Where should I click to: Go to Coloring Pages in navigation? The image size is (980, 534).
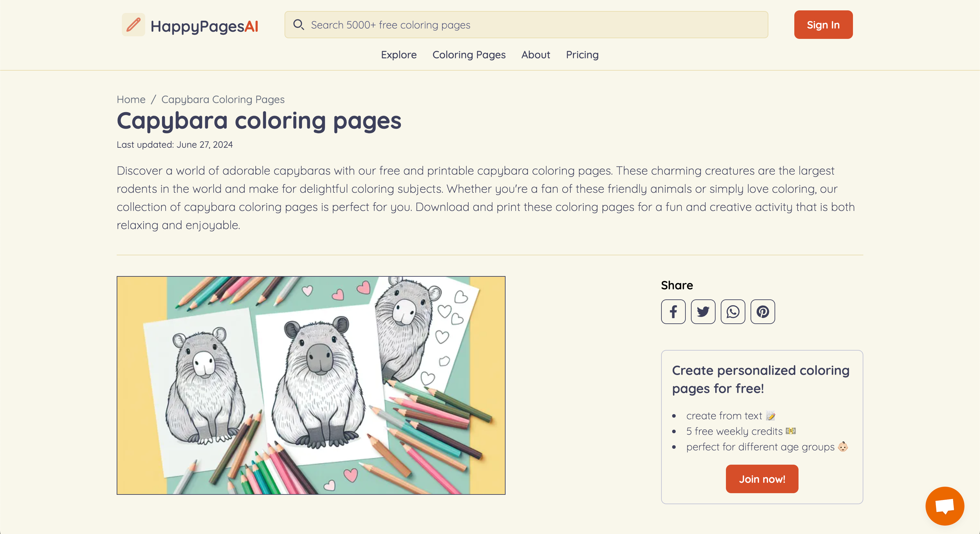[x=469, y=55]
